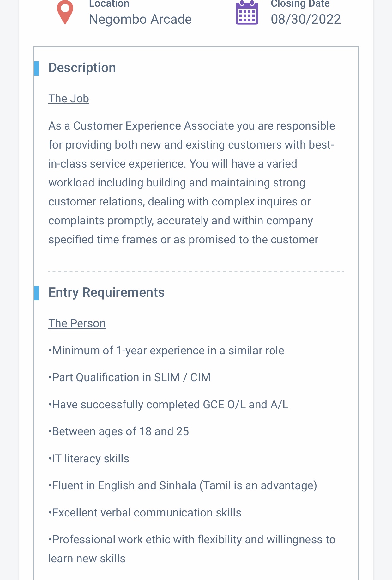392x580 pixels.
Task: Tap the blue marker beside Description
Action: (37, 68)
